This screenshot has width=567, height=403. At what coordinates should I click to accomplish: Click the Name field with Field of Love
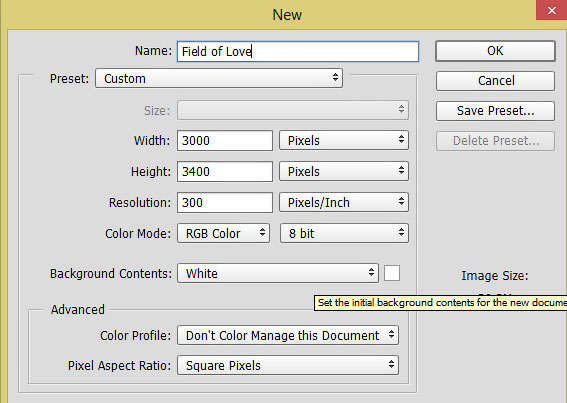coord(298,51)
